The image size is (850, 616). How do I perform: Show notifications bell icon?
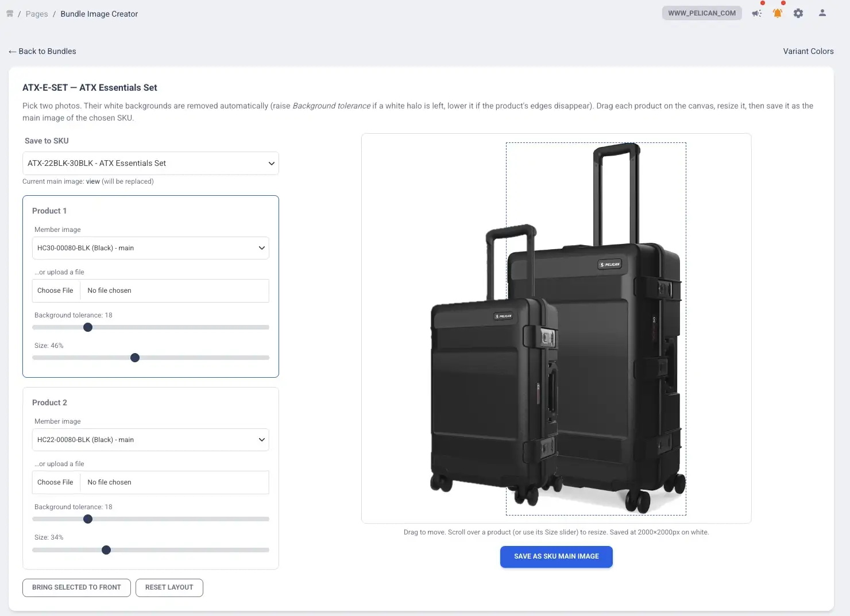(x=778, y=13)
